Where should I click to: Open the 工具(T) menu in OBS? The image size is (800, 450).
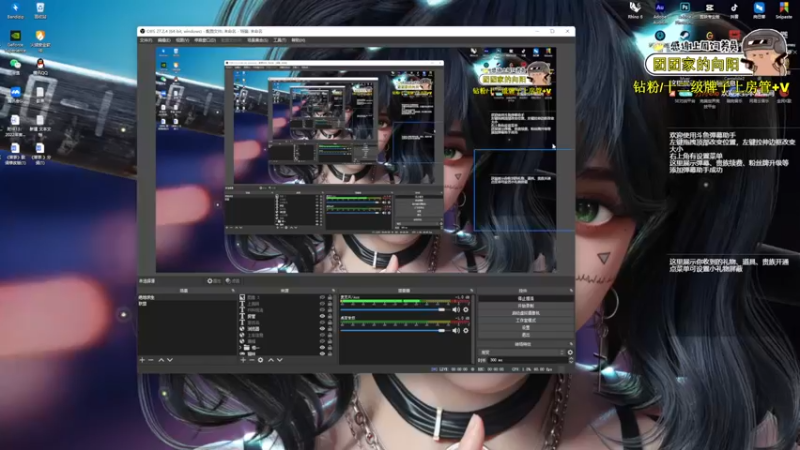279,40
